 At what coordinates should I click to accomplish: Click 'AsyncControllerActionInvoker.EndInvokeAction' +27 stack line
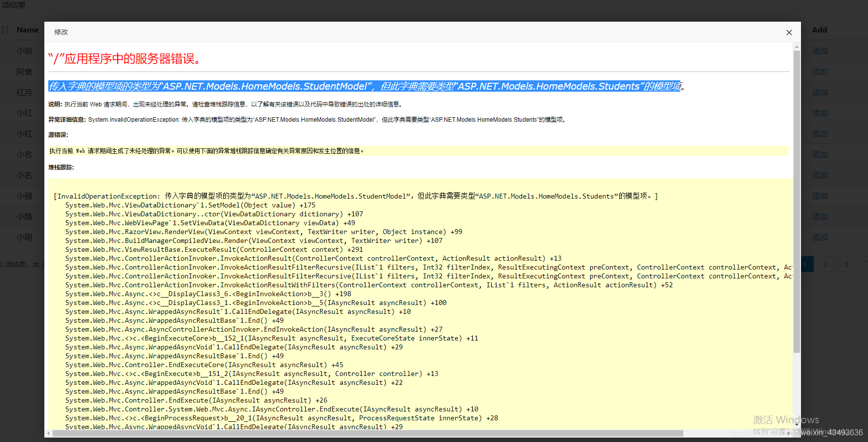[254, 330]
